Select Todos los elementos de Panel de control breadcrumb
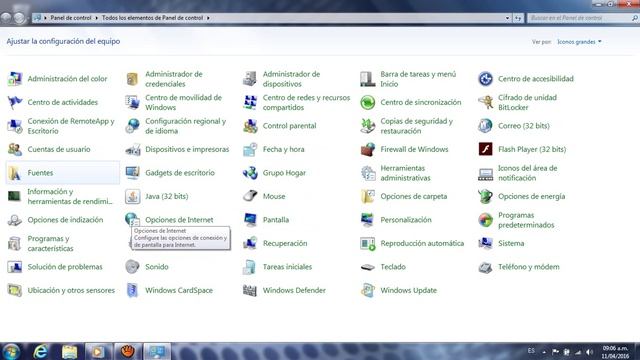Viewport: 640px width, 360px height. click(x=152, y=18)
